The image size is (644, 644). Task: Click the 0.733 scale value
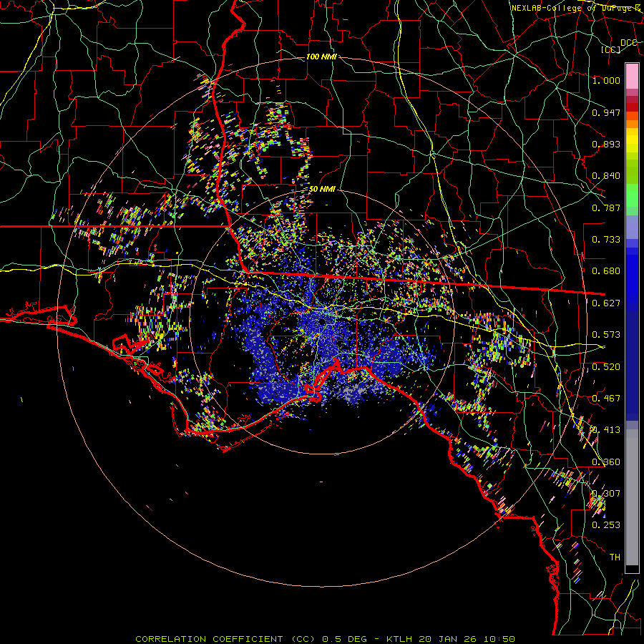point(606,240)
